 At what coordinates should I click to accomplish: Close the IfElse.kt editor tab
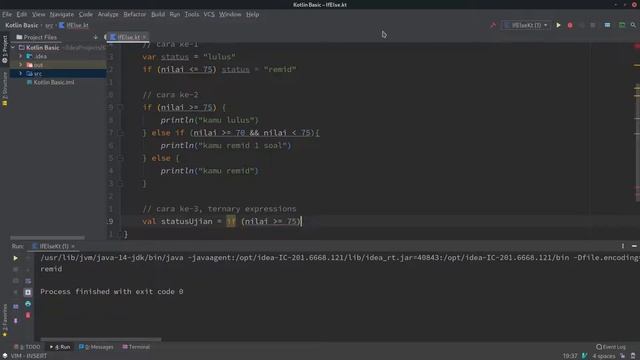pyautogui.click(x=144, y=37)
